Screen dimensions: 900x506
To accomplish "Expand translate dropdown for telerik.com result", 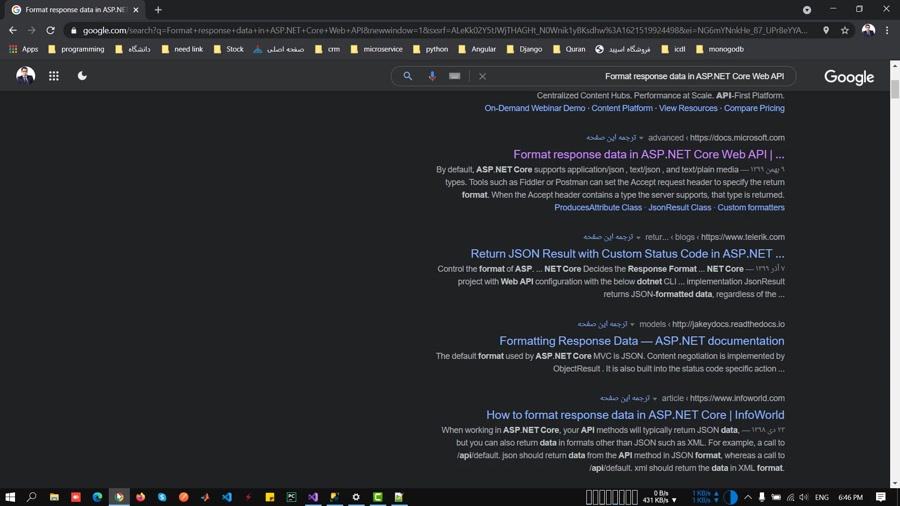I will point(638,238).
